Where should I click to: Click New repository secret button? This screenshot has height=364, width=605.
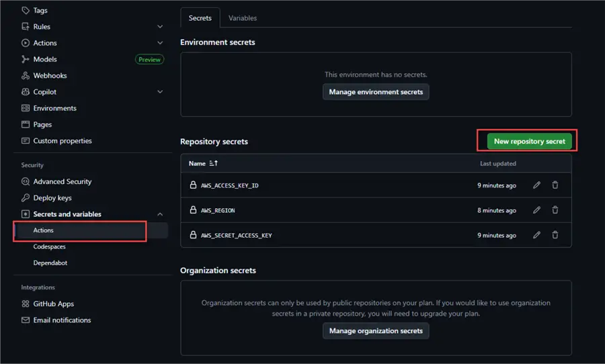530,141
